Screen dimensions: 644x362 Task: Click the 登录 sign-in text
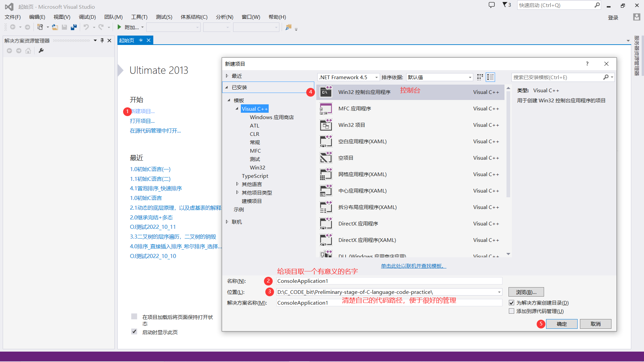(x=613, y=17)
